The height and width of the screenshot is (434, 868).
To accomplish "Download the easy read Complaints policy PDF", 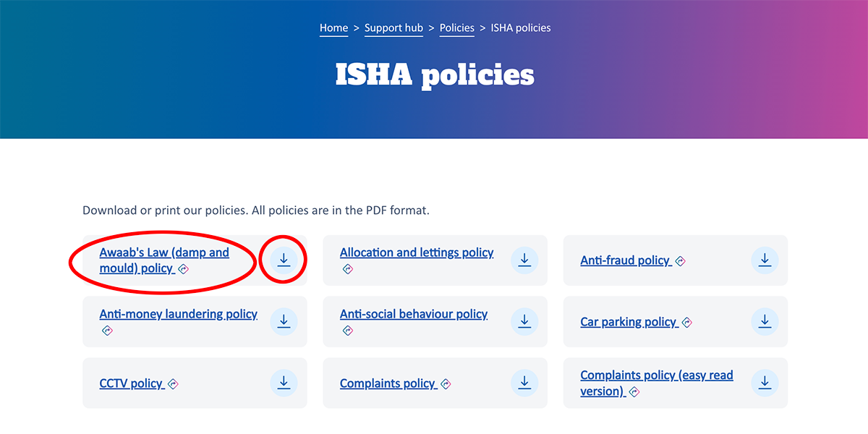I will tap(765, 383).
